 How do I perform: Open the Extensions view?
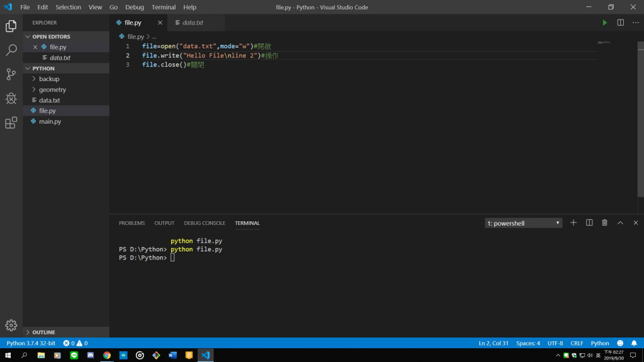pyautogui.click(x=11, y=123)
